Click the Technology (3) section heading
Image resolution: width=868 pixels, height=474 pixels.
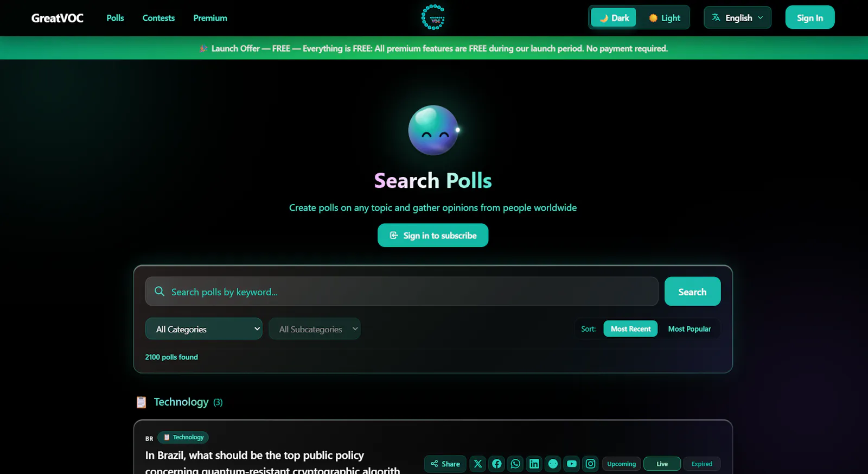click(x=188, y=402)
